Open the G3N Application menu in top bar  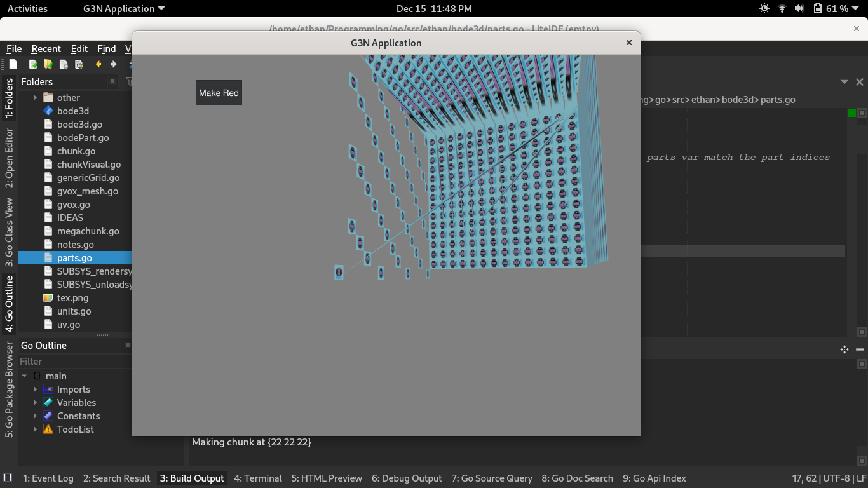point(124,9)
